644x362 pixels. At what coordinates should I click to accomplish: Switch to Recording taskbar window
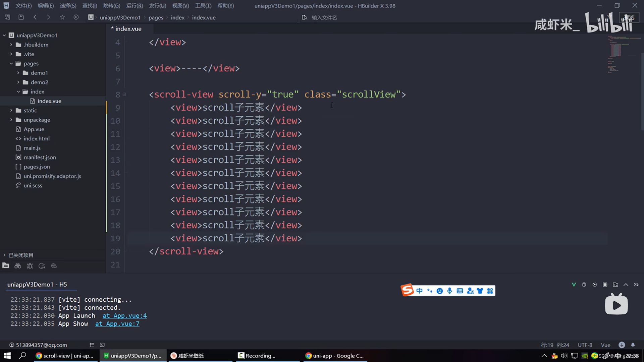point(267,356)
